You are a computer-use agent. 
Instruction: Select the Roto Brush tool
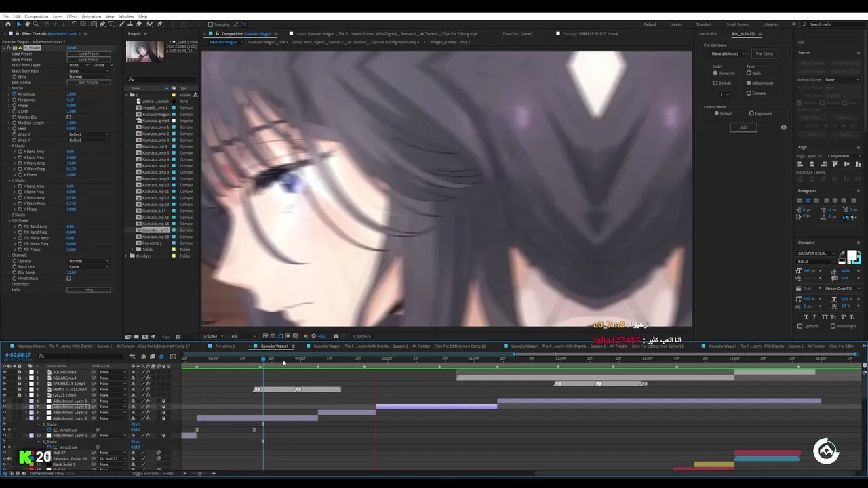(x=149, y=24)
